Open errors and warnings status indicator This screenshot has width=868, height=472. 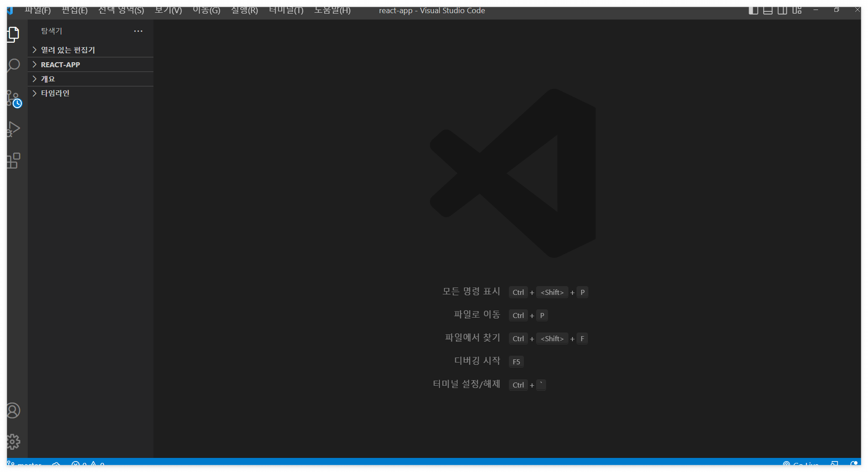88,463
